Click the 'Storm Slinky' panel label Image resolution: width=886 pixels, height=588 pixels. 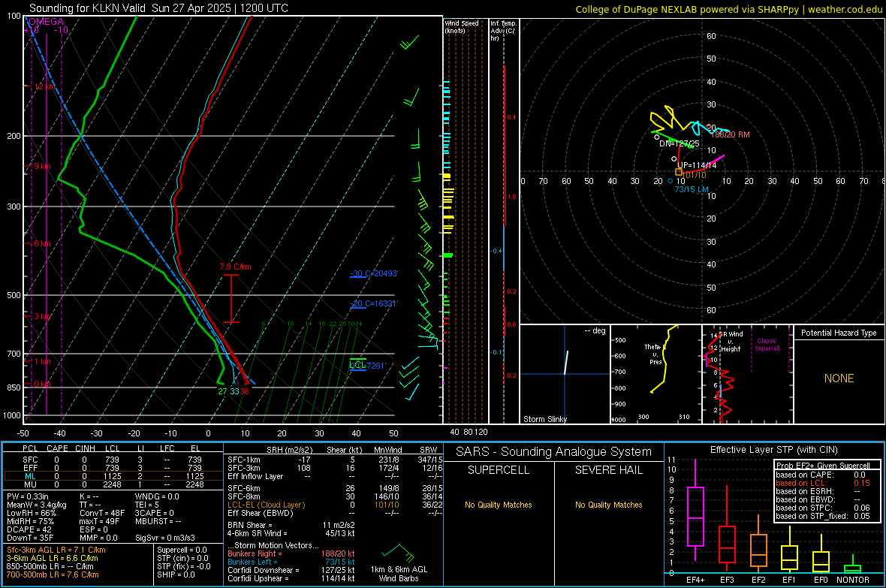[544, 419]
